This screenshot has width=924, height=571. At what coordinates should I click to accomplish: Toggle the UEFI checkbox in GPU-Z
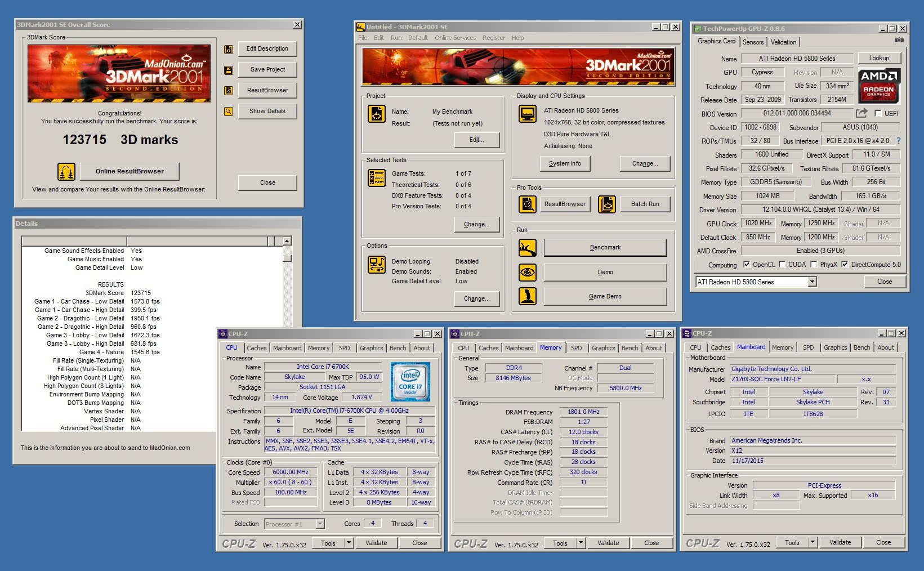[x=878, y=114]
